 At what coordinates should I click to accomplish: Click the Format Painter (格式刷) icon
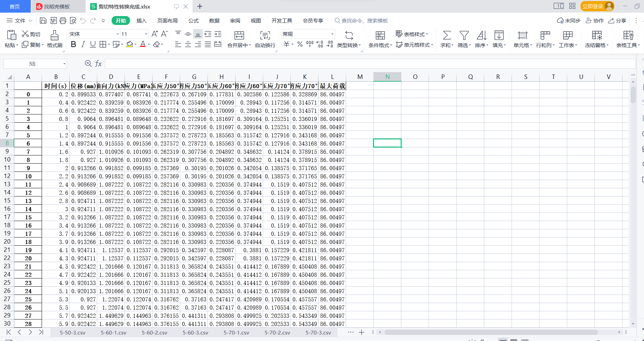click(x=55, y=36)
